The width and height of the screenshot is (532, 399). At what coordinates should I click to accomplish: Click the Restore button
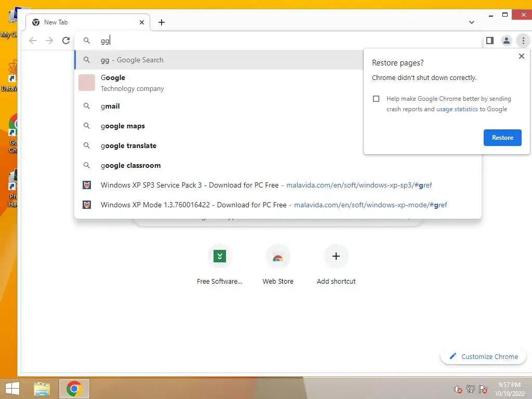coord(502,138)
